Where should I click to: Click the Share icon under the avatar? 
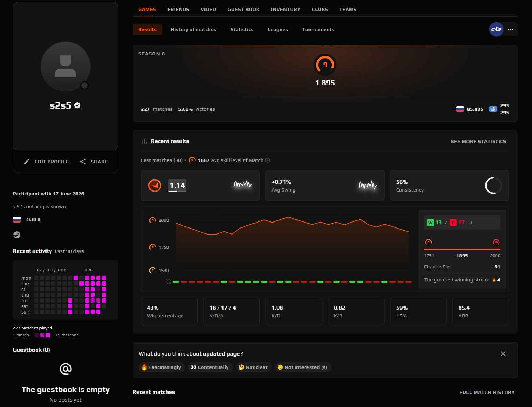tap(83, 162)
